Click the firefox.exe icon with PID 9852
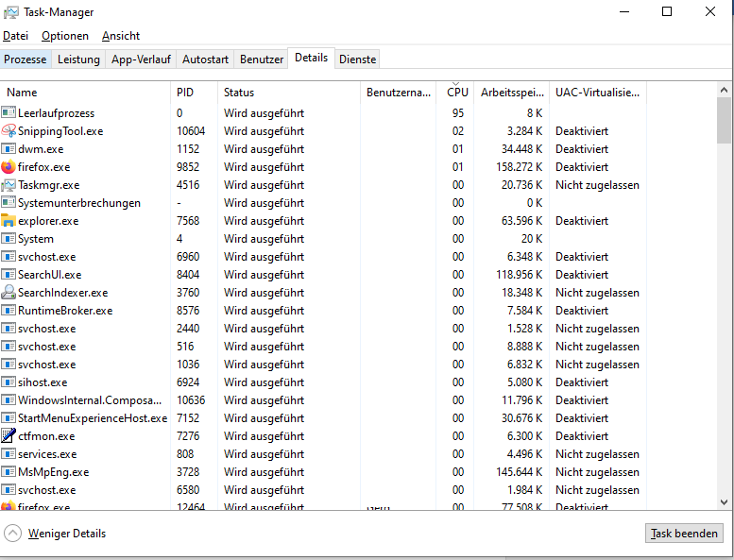 (x=9, y=167)
